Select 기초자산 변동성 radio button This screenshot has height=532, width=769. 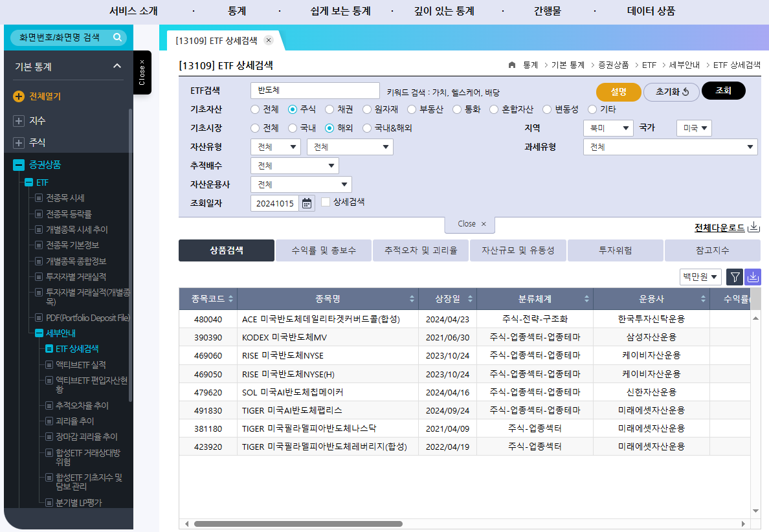click(547, 109)
